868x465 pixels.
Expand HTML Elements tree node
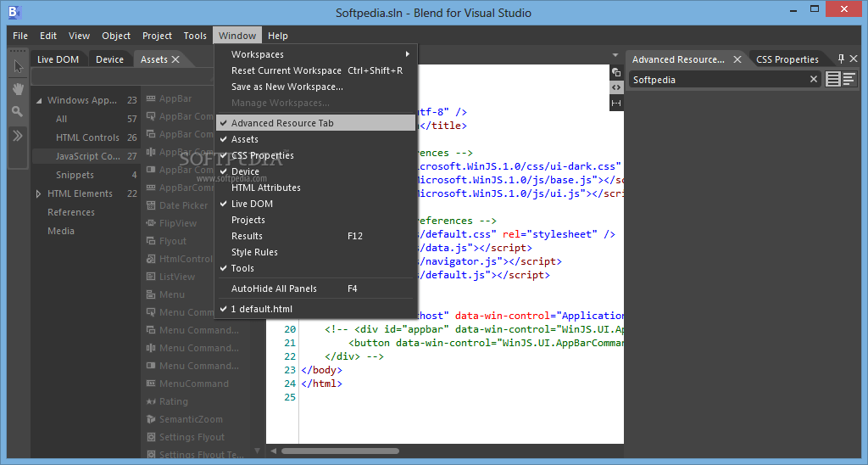(x=38, y=194)
